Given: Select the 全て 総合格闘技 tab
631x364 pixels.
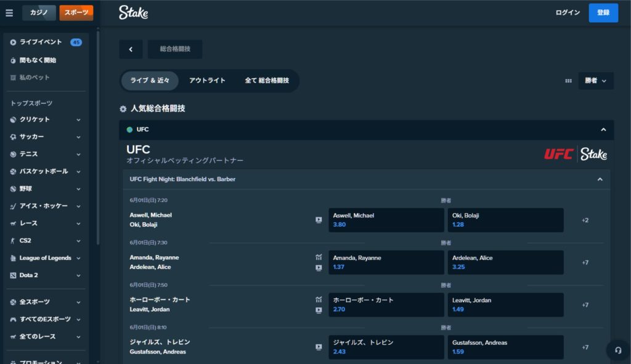Looking at the screenshot, I should (x=266, y=81).
